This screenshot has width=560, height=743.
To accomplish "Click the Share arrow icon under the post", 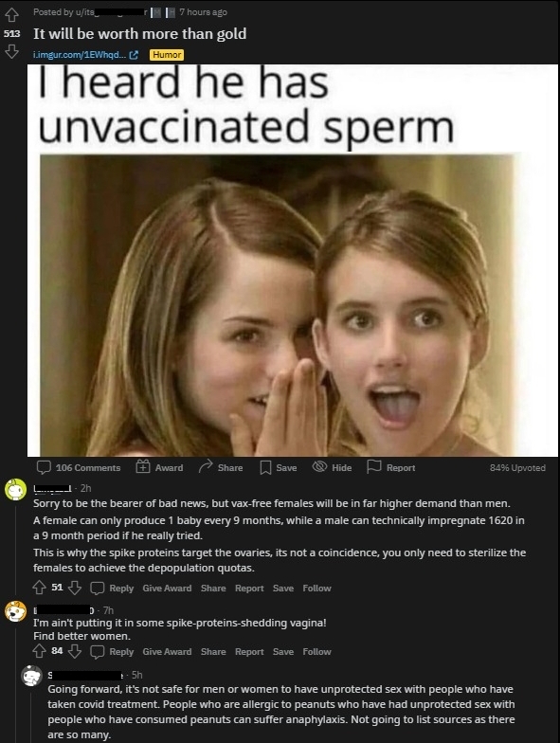I will (x=206, y=466).
